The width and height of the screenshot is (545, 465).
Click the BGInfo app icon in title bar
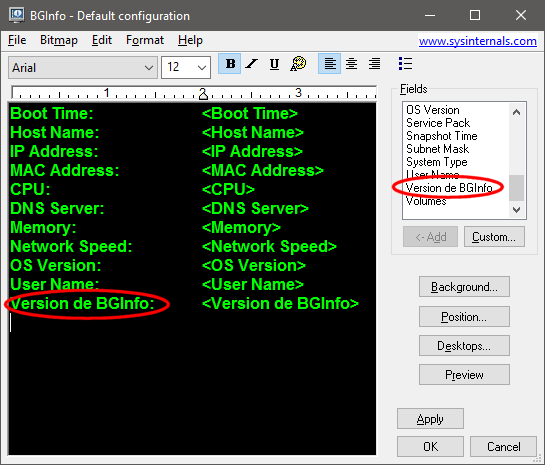coord(17,15)
